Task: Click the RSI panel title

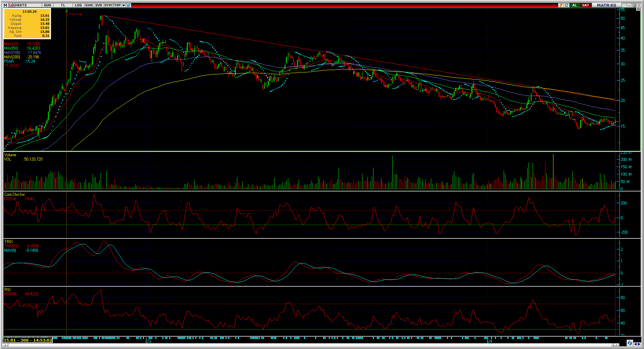Action: click(7, 290)
